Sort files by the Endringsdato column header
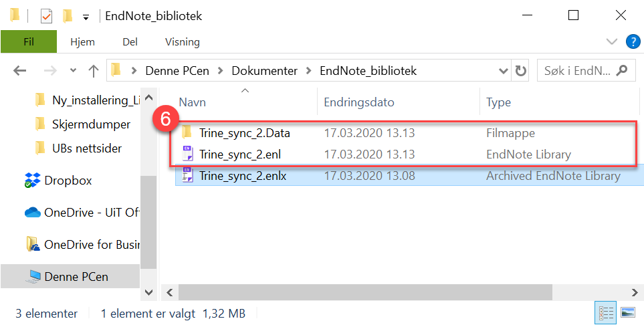Image resolution: width=644 pixels, height=325 pixels. point(359,102)
